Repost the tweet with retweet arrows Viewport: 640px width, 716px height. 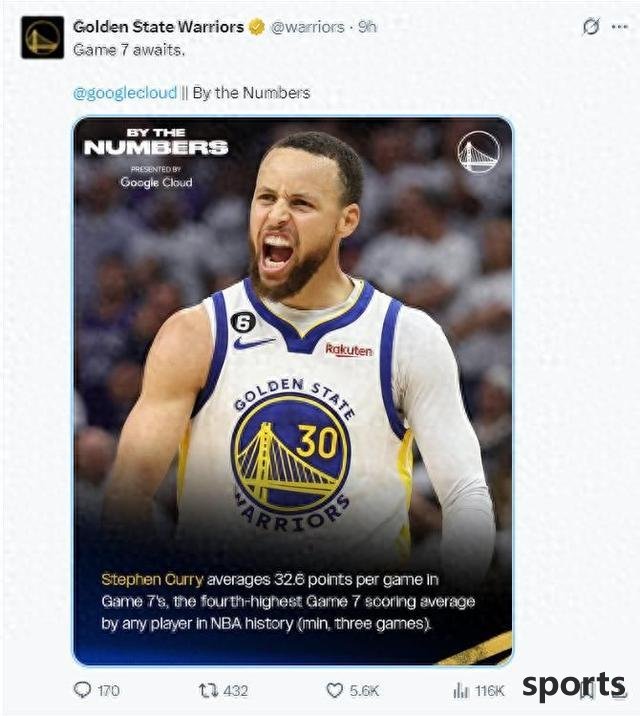pyautogui.click(x=209, y=690)
